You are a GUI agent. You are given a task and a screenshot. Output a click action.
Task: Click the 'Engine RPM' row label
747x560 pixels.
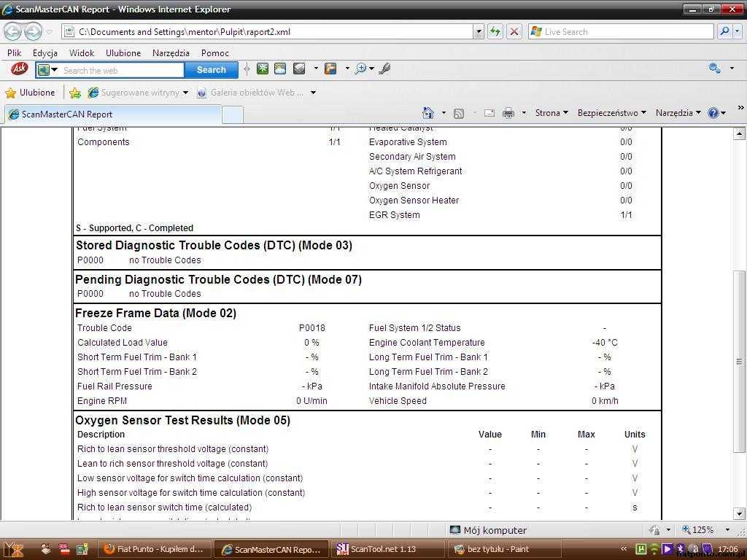pyautogui.click(x=102, y=401)
